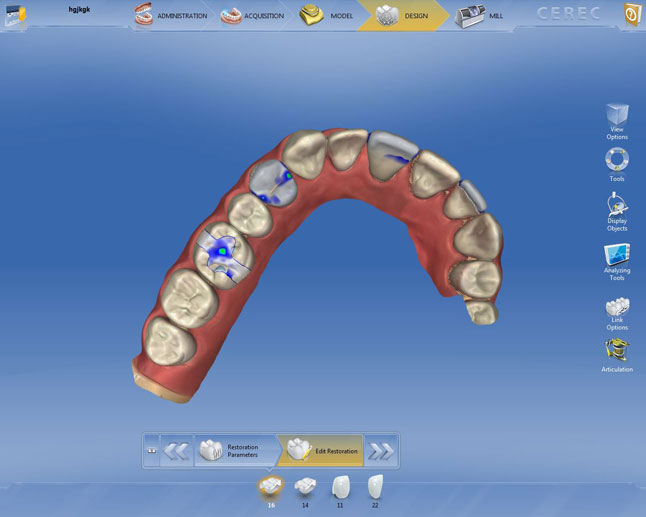Switch to the Mill phase
Screen dimensions: 646x517
[x=479, y=16]
